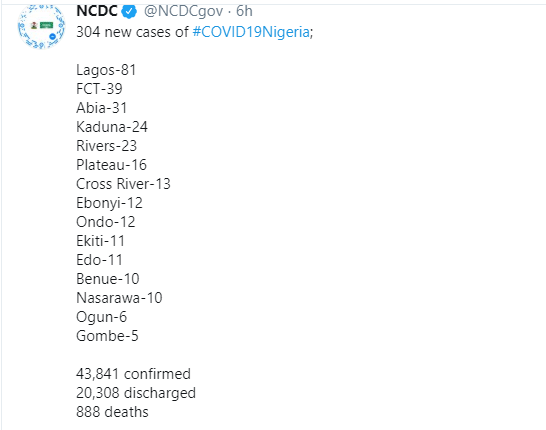This screenshot has height=430, width=546.
Task: Click the 43,841 confirmed text
Action: 133,374
